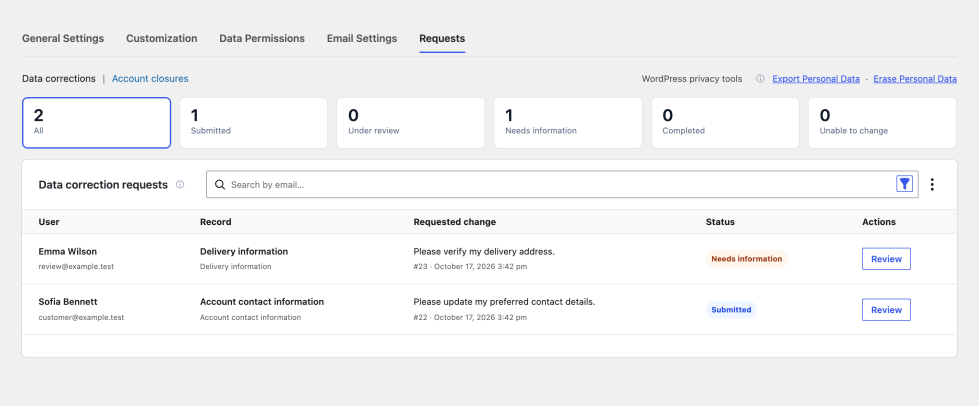Open the filter icon in search bar
This screenshot has height=406, width=979.
[905, 184]
